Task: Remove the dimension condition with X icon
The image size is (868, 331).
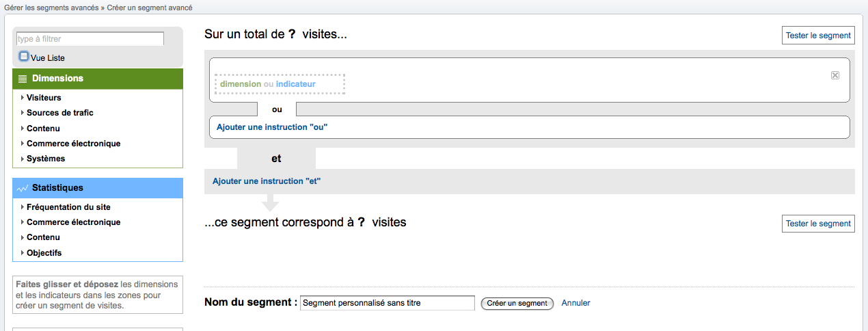Action: click(x=835, y=75)
